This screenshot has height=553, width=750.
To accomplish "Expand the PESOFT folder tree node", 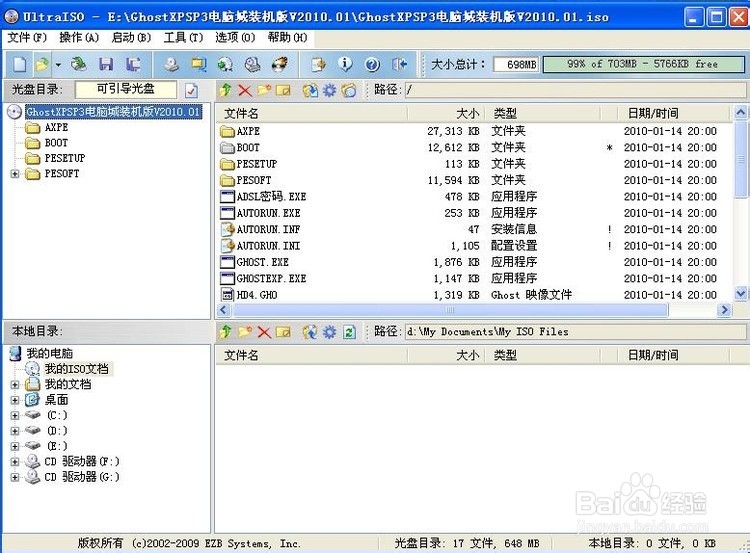I will click(x=15, y=174).
